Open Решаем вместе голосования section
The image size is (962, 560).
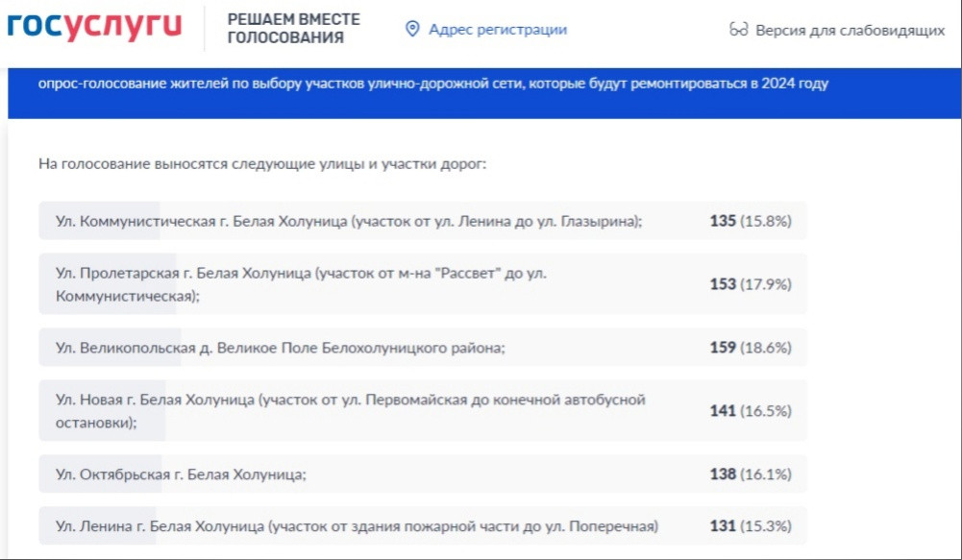point(294,29)
